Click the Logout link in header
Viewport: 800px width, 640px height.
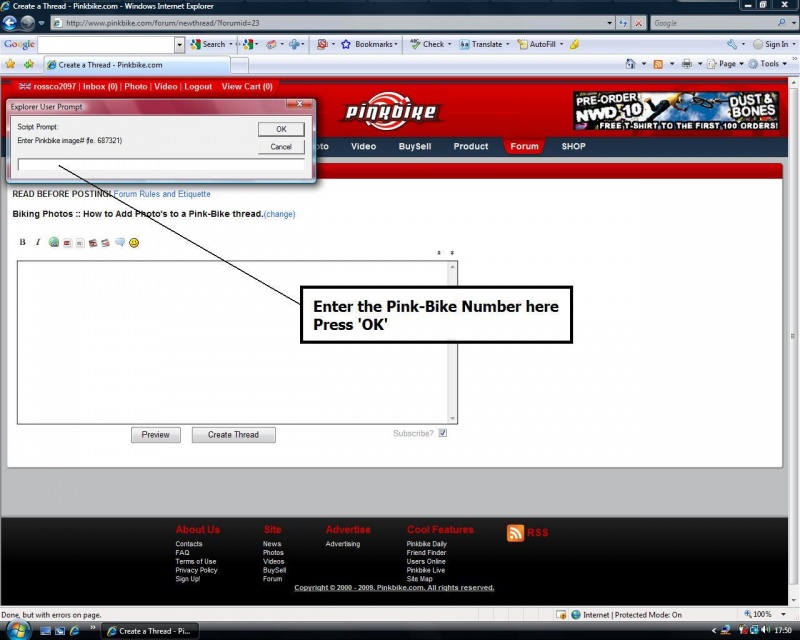[x=198, y=87]
